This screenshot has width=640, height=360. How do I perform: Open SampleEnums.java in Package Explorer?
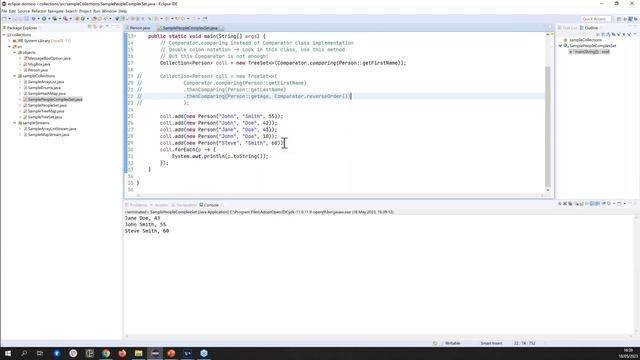[x=44, y=87]
